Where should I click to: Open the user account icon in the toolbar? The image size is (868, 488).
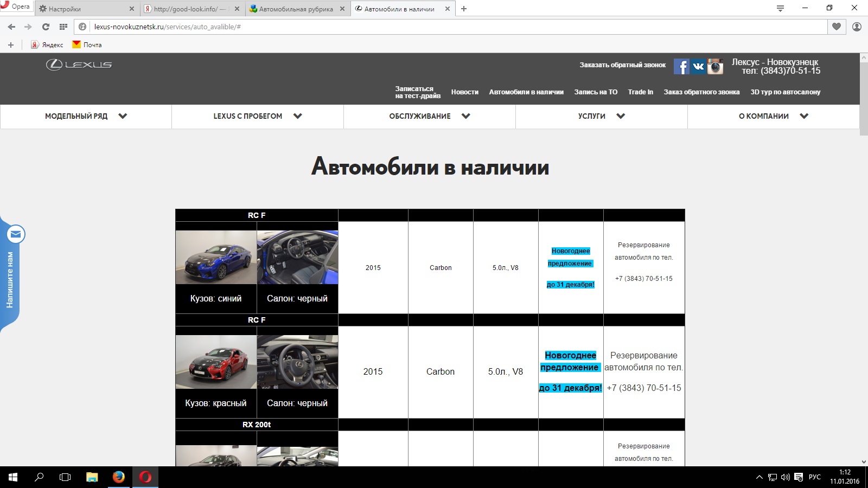pos(857,27)
